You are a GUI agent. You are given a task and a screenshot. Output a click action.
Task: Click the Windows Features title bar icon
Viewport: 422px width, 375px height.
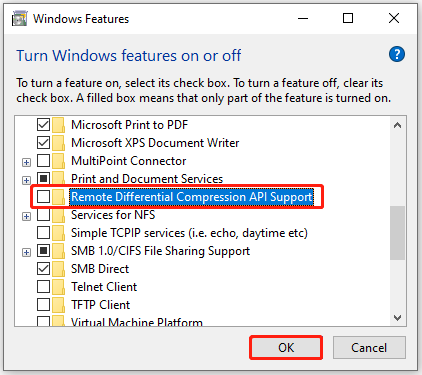pos(19,19)
